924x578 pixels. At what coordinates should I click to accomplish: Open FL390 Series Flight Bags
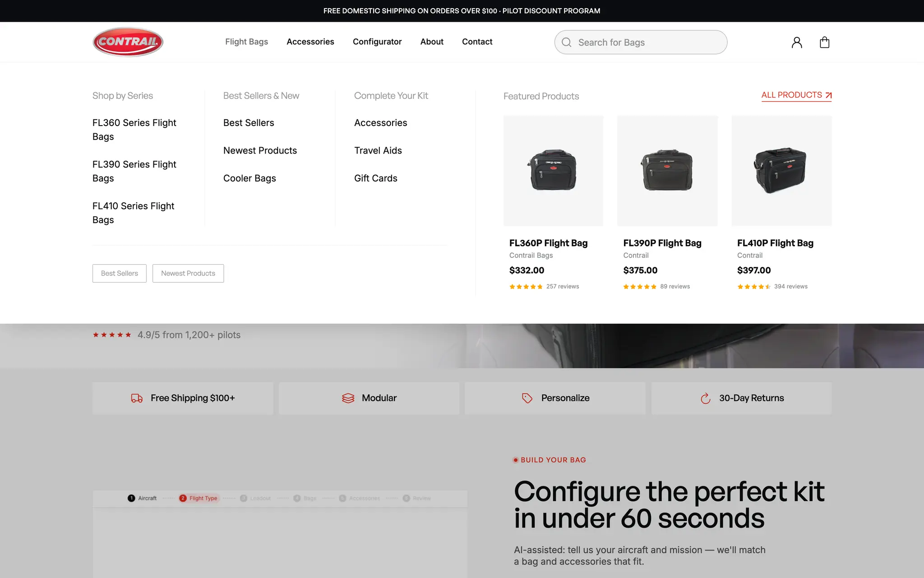pos(134,171)
